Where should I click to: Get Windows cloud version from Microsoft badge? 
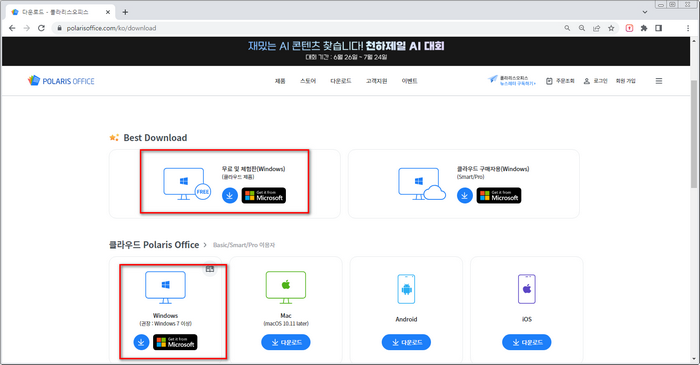pos(175,342)
